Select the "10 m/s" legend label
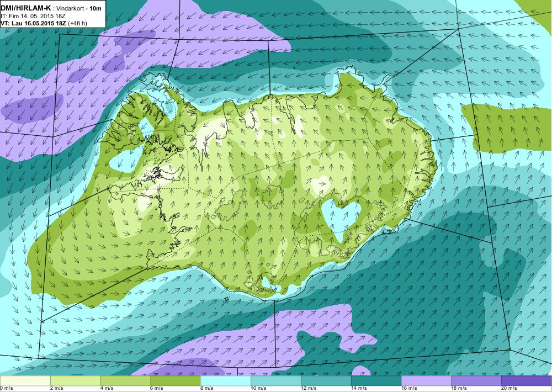This screenshot has height=392, width=552. tap(259, 389)
